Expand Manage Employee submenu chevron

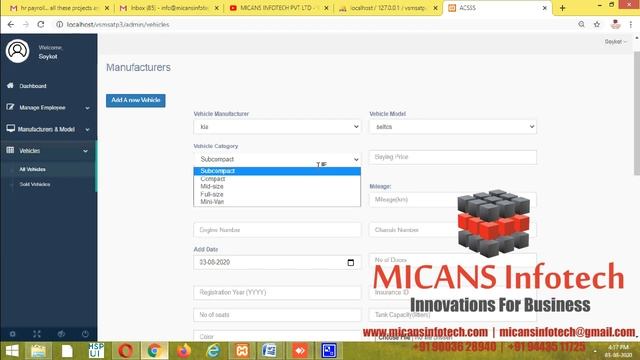87,108
